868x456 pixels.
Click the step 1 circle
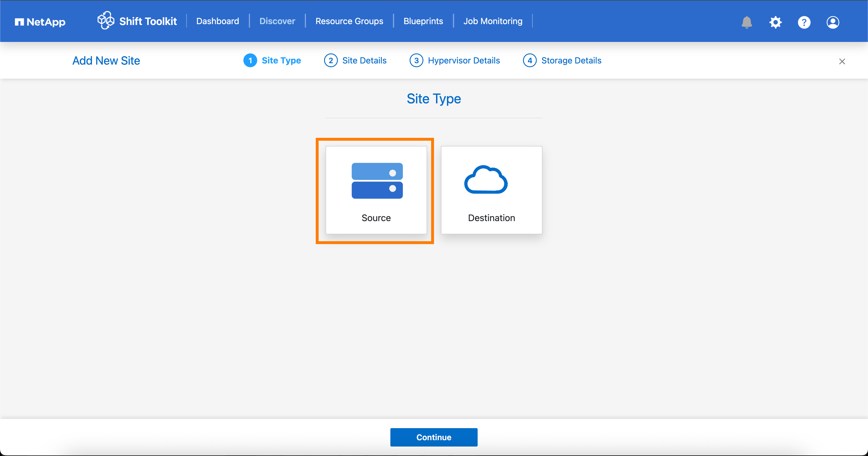pyautogui.click(x=250, y=60)
